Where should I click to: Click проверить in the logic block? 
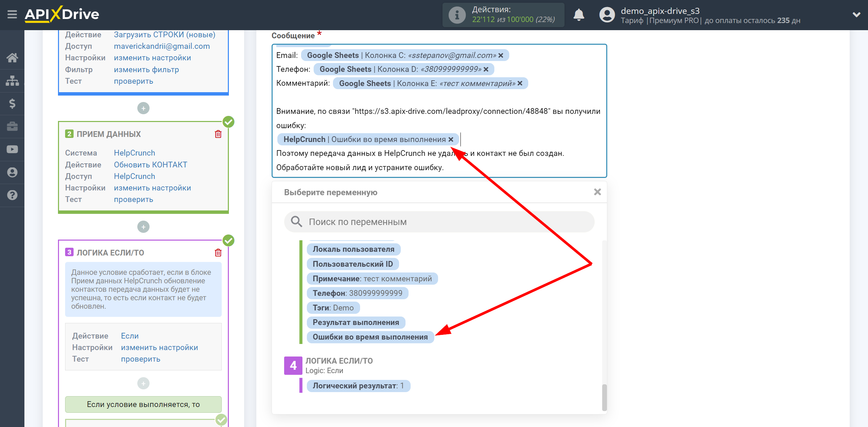click(140, 359)
